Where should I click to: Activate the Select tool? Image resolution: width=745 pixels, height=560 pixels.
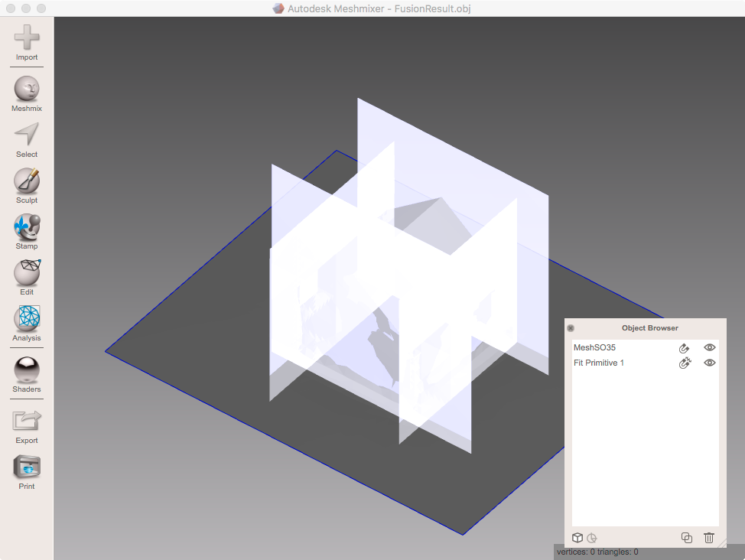pos(26,138)
